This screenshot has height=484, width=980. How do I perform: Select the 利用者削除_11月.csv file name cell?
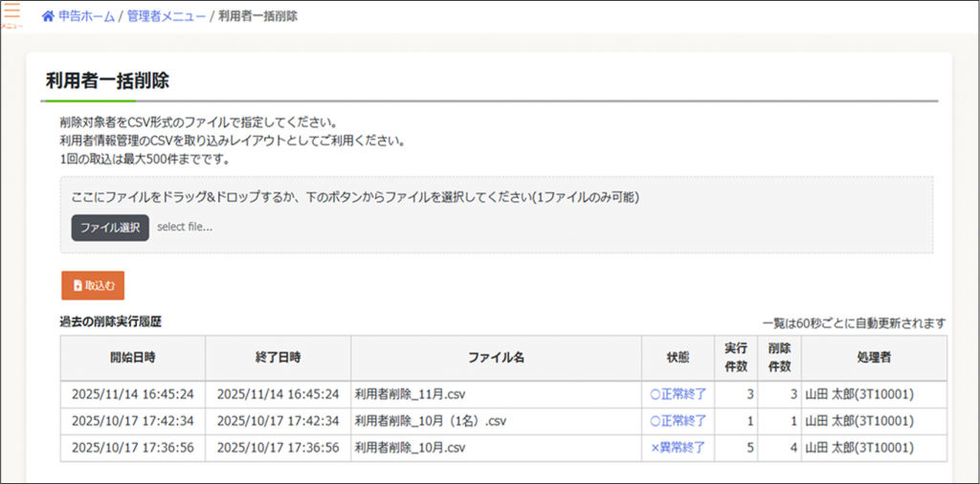click(410, 393)
